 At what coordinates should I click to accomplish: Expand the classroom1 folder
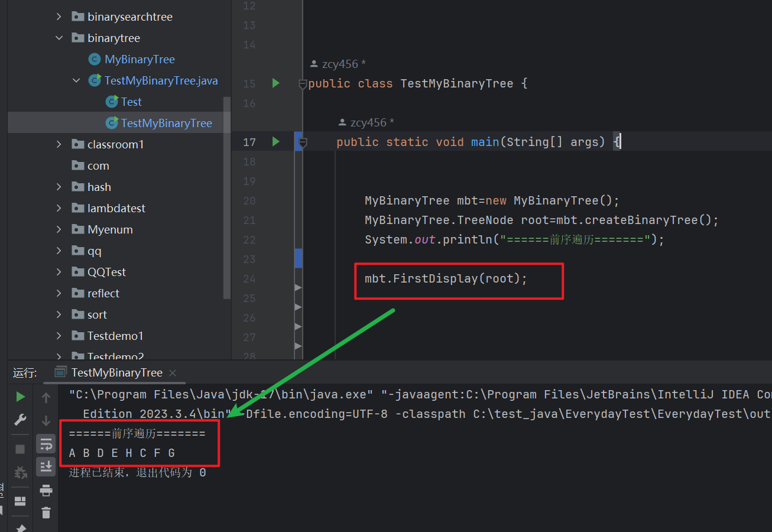[x=59, y=144]
